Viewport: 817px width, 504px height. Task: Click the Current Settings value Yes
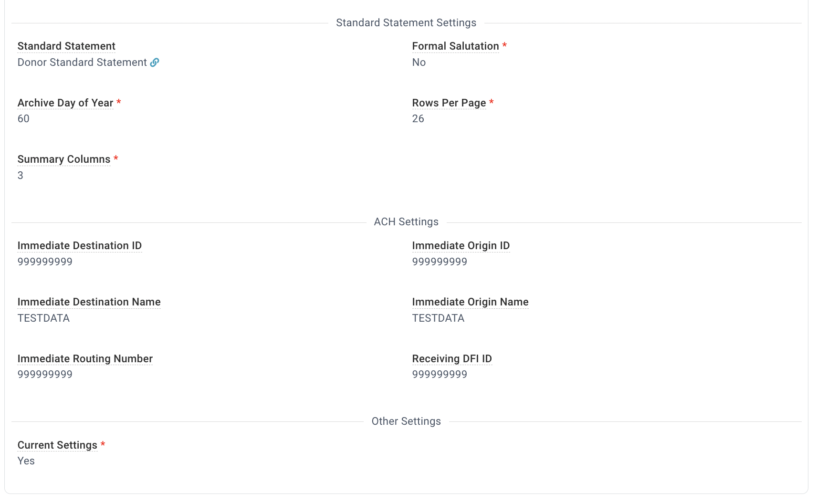pos(26,461)
